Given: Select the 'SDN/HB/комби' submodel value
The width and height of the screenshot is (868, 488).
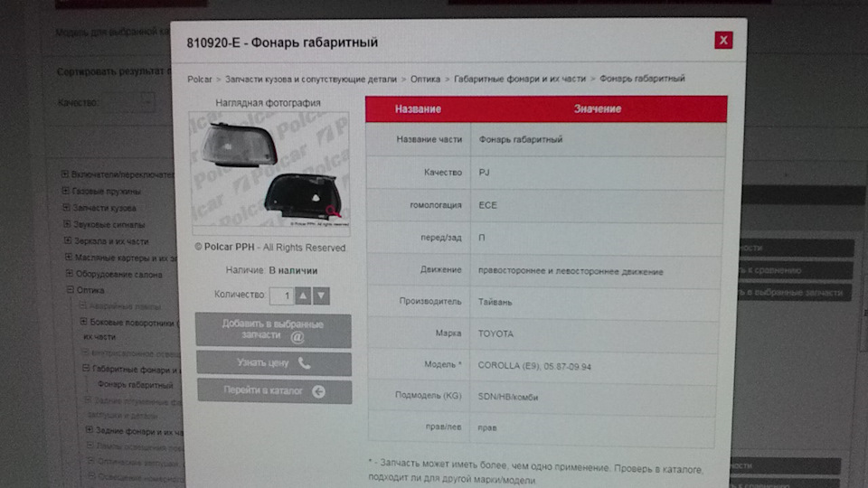Looking at the screenshot, I should click(x=507, y=397).
